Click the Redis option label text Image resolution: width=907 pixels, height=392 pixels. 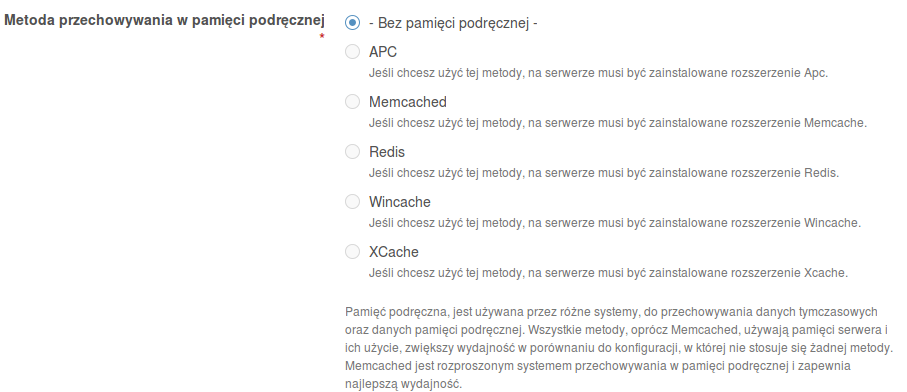tap(387, 152)
